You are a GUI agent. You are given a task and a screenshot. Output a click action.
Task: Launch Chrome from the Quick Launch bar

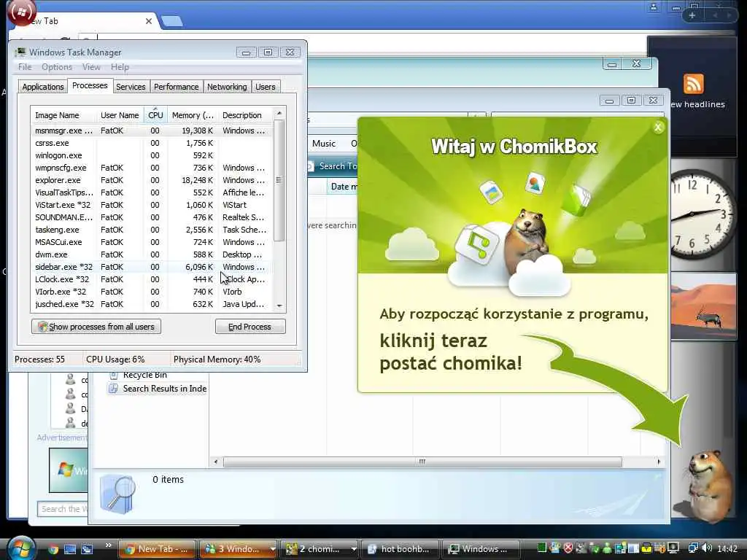[53, 549]
